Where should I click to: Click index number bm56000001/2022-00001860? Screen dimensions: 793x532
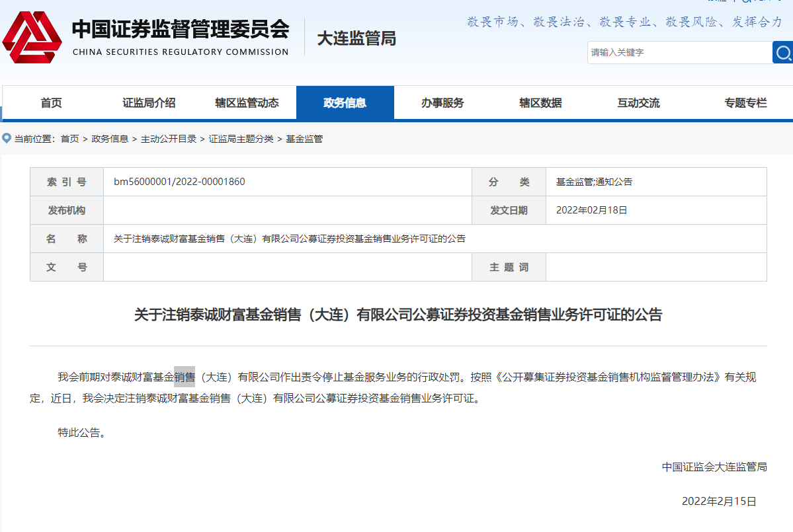click(179, 182)
